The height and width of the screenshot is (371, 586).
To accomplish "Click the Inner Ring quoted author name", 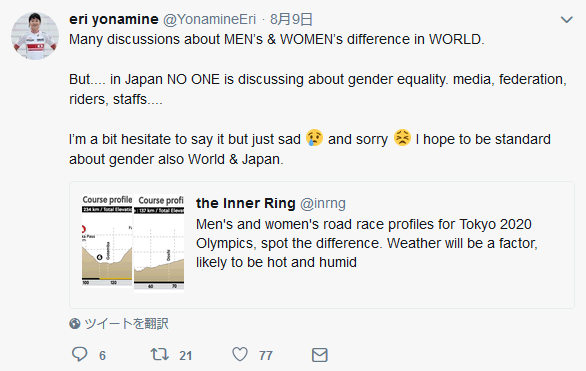I will 246,203.
